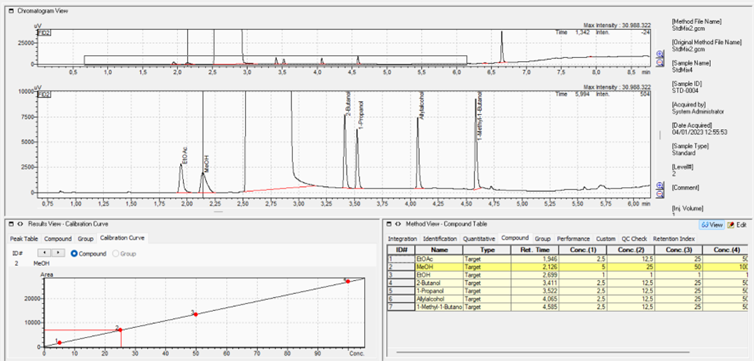Viewport: 754px width, 361px height.
Task: Click the Sample Name value StdMix4
Action: coord(682,70)
